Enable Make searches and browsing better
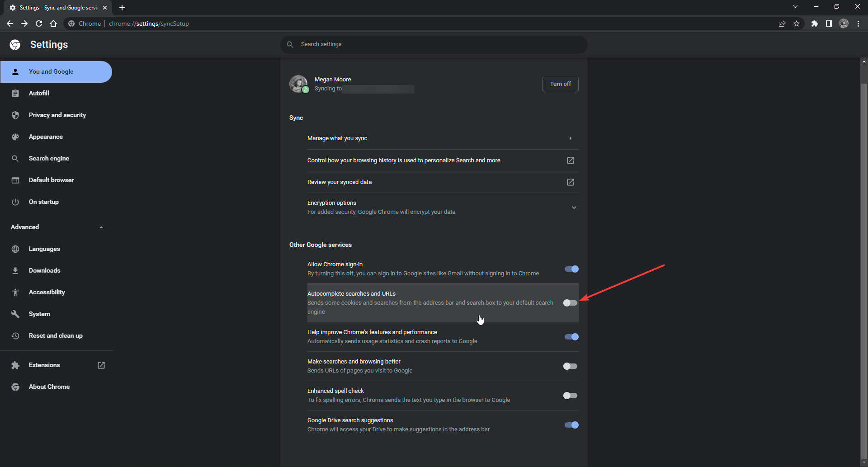This screenshot has height=467, width=868. [571, 366]
